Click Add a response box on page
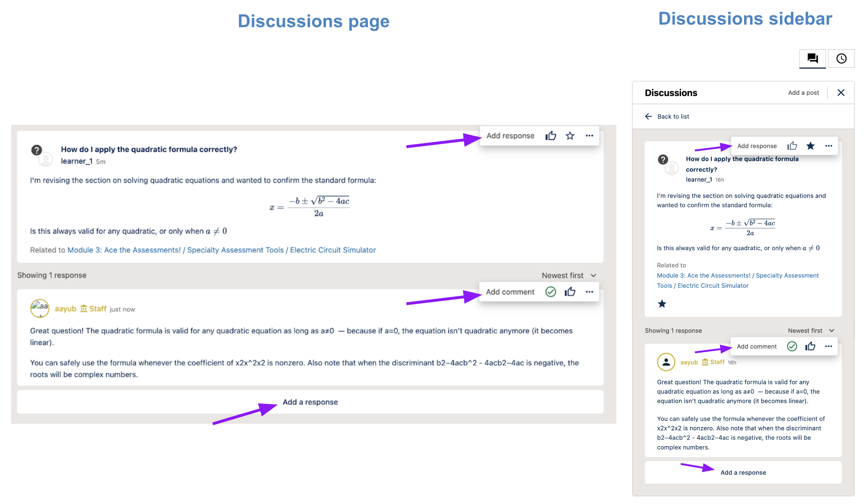Screen dimensions: 865x504 coord(310,402)
